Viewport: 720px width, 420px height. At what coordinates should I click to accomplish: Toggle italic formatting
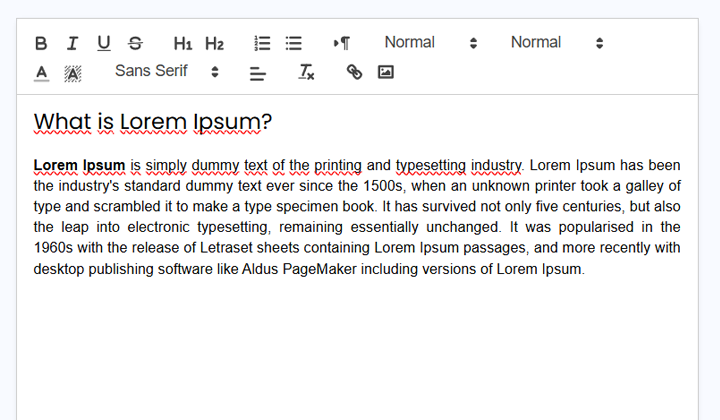coord(72,43)
